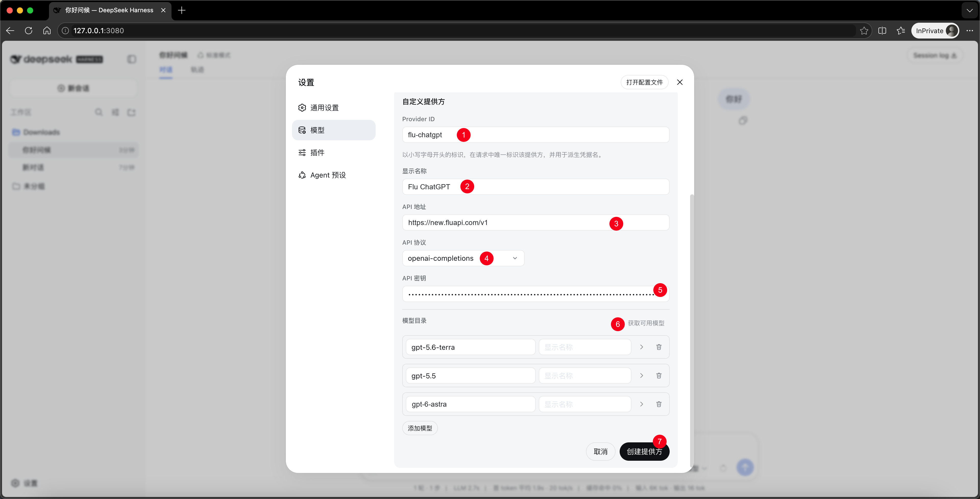Open the 插件 settings section
980x499 pixels.
click(x=334, y=153)
